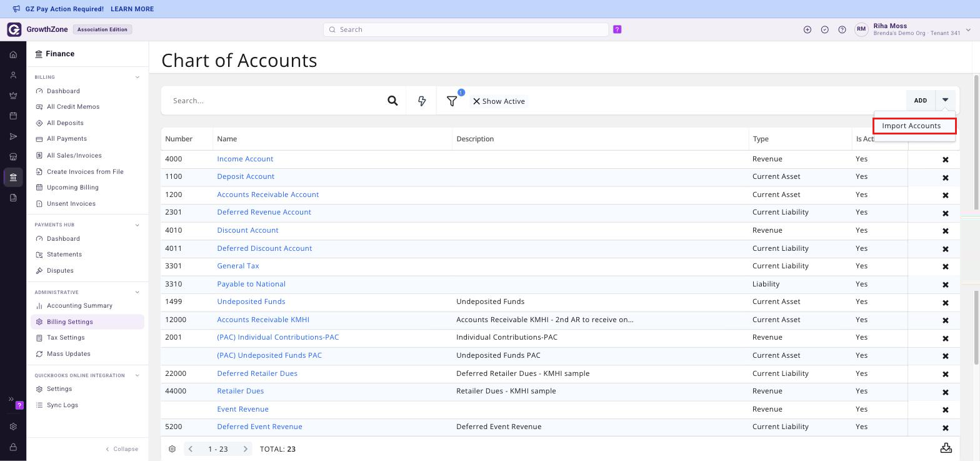Click the ADD button
The image size is (980, 461).
(x=921, y=100)
